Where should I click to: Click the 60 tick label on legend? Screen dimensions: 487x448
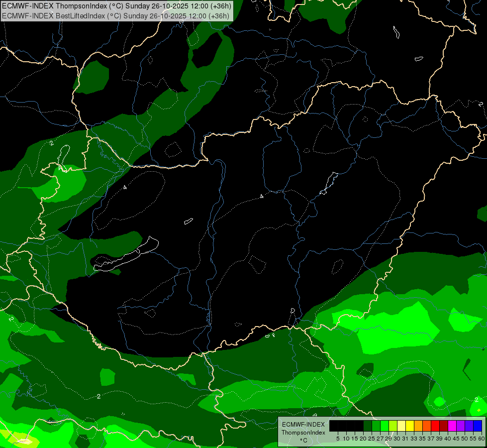point(482,439)
